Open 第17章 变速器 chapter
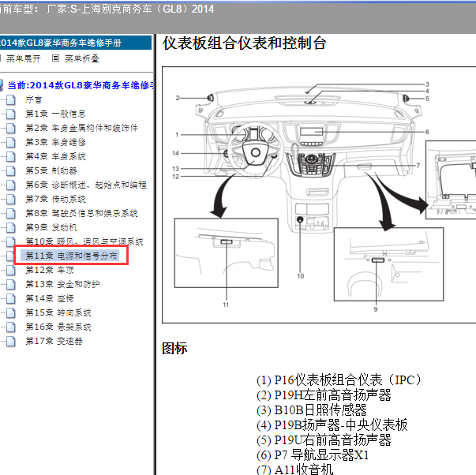Image resolution: width=476 pixels, height=475 pixels. 54,341
